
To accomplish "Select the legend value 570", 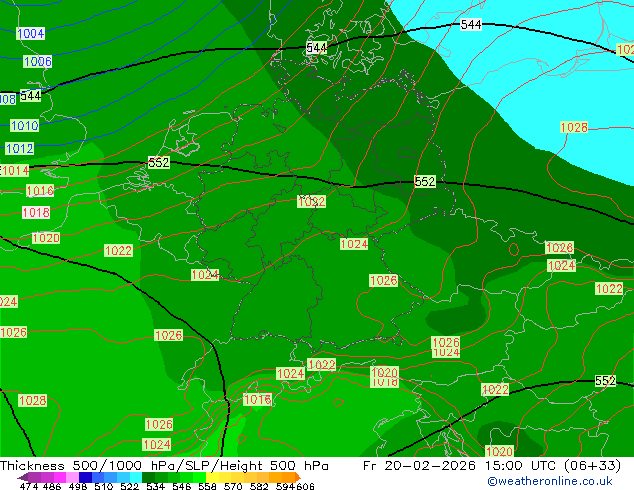I will click(233, 486).
